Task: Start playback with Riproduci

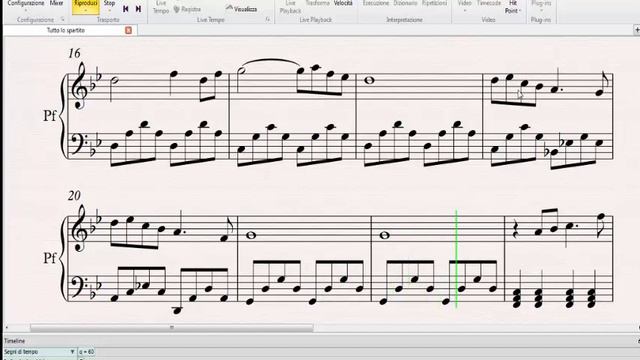Action: [85, 7]
